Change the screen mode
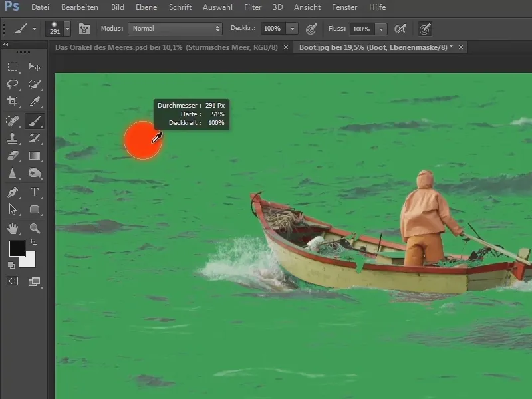532x399 pixels. pos(34,281)
